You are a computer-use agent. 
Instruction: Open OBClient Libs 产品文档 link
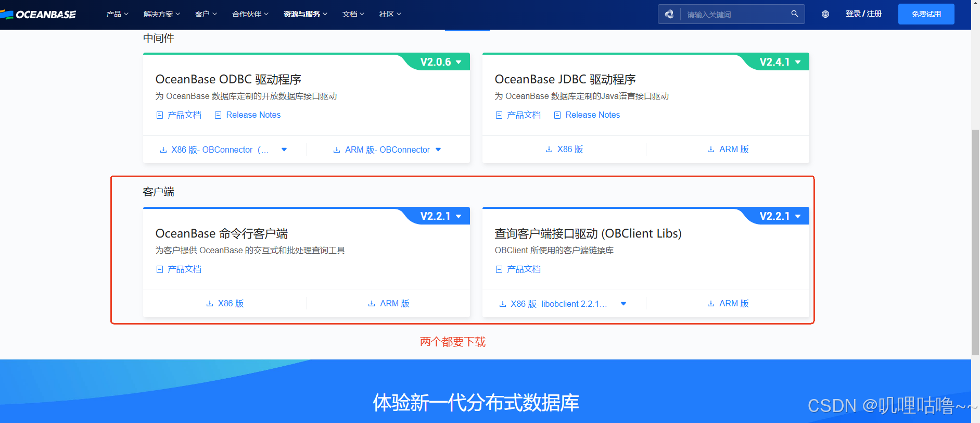[524, 269]
